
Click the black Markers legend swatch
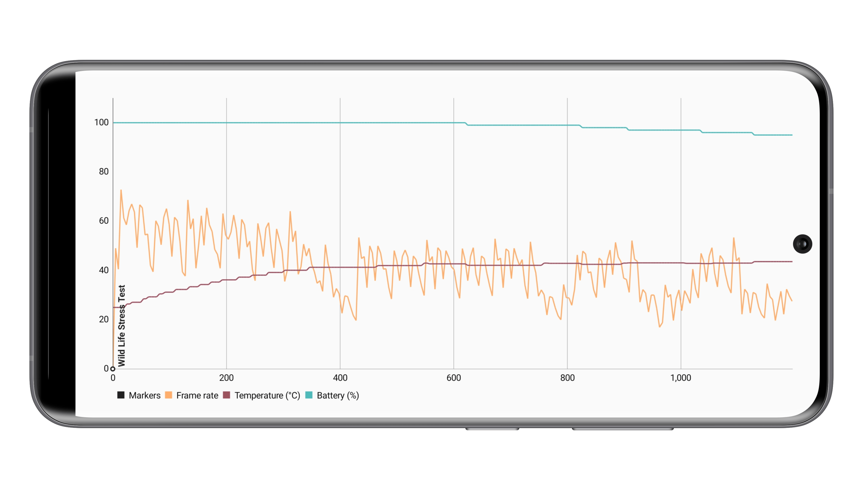click(x=121, y=395)
